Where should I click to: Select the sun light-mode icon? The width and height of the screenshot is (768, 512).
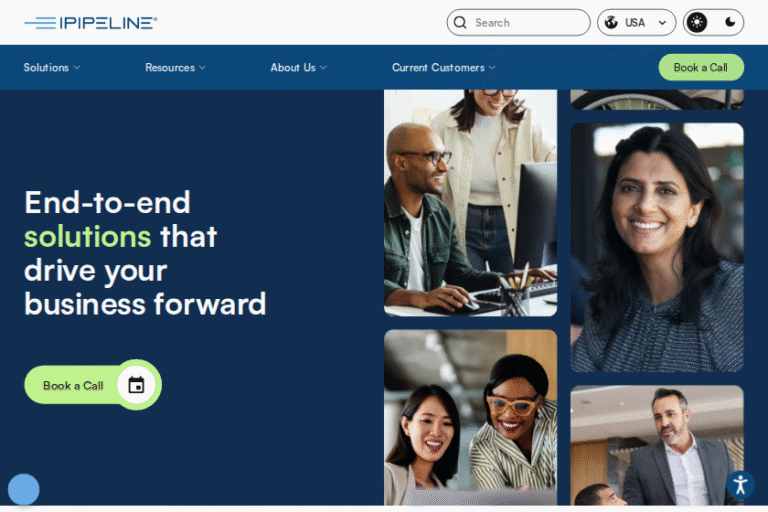(x=696, y=23)
